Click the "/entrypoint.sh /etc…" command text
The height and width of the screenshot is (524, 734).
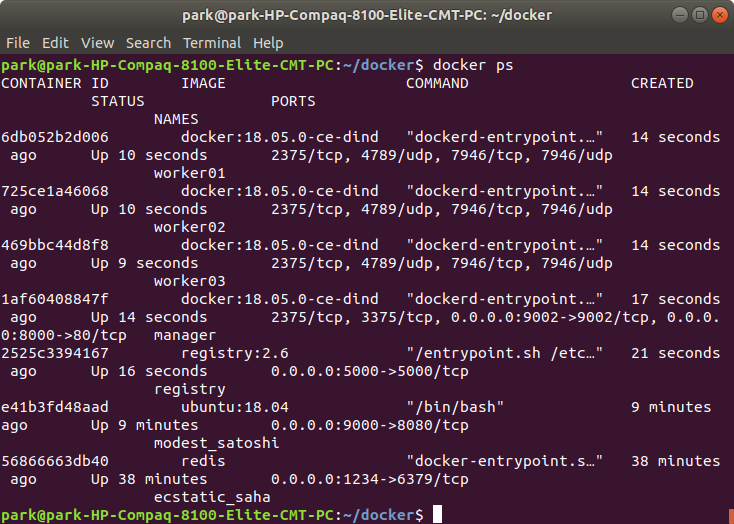tap(505, 353)
